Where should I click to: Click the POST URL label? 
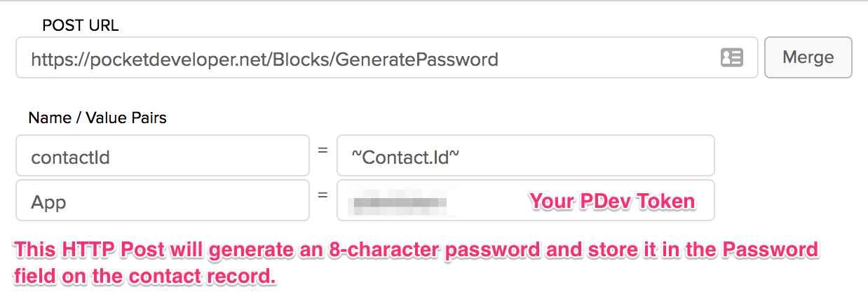click(81, 26)
